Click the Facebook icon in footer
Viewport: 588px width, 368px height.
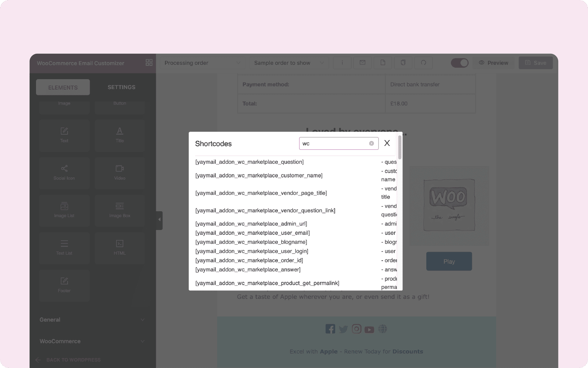[x=330, y=329]
